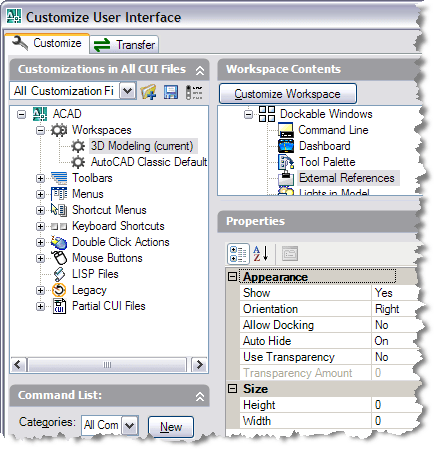Image resolution: width=434 pixels, height=449 pixels.
Task: Click the Customize Workspace button
Action: point(288,94)
